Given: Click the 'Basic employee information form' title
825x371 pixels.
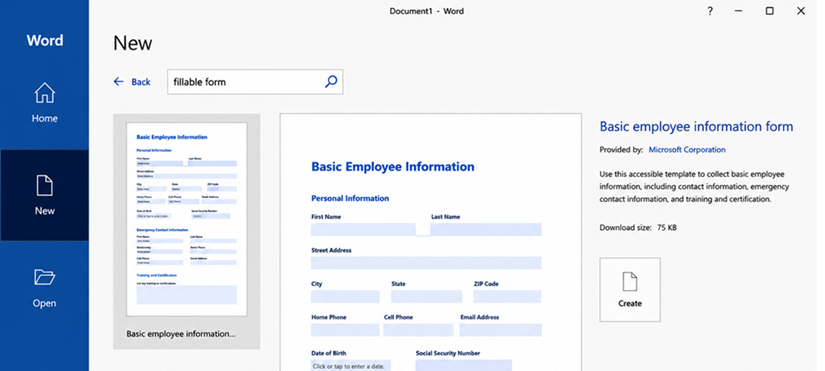Looking at the screenshot, I should coord(696,126).
